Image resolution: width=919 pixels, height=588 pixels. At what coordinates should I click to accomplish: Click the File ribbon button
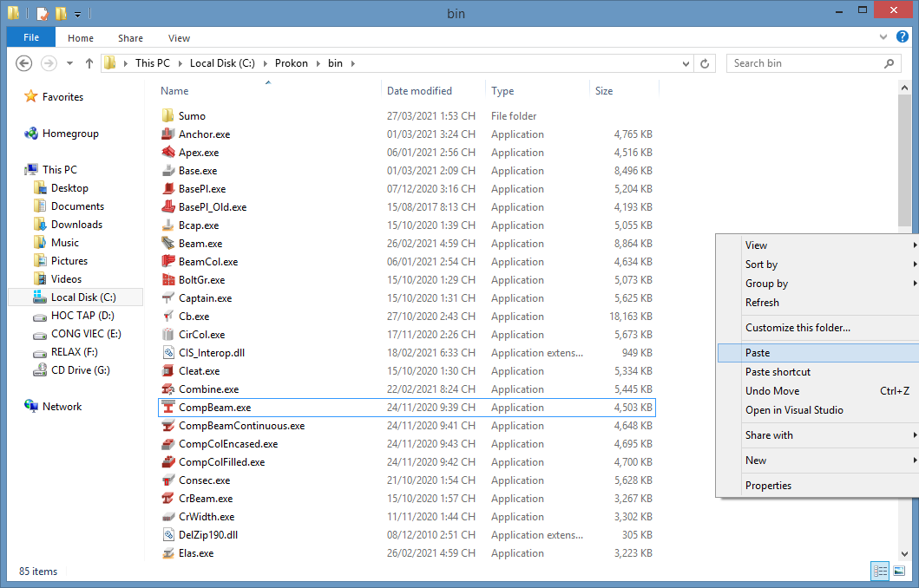[31, 38]
